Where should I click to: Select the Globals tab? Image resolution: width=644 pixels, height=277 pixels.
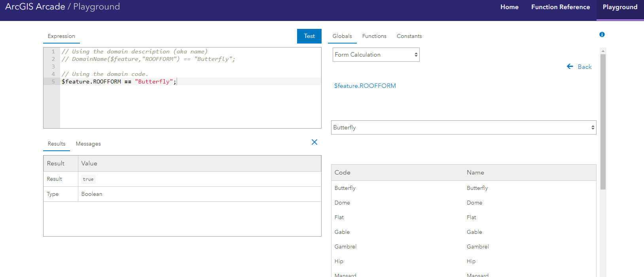pyautogui.click(x=342, y=36)
